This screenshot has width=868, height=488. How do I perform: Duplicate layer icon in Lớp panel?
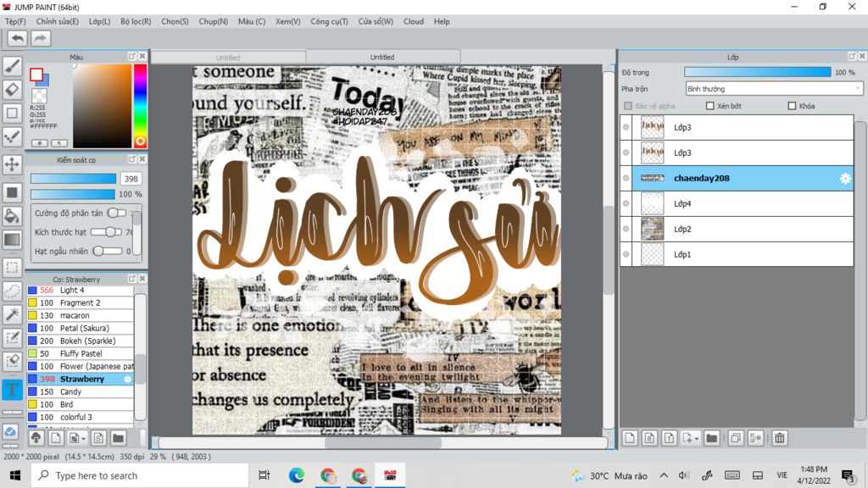click(736, 438)
